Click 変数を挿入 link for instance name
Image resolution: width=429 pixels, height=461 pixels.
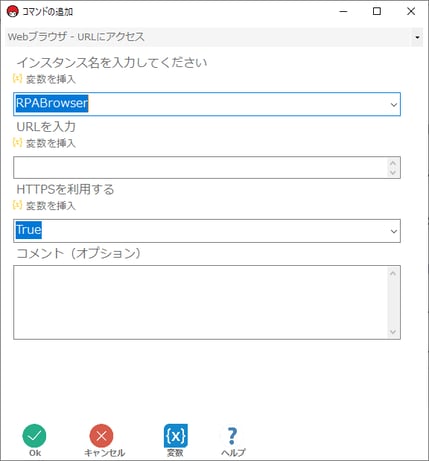click(x=51, y=79)
